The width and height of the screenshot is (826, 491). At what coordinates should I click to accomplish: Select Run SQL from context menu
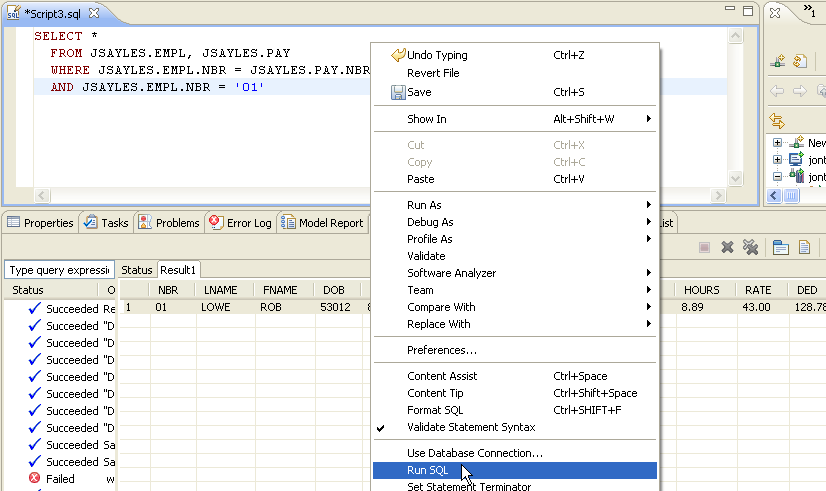pos(515,470)
